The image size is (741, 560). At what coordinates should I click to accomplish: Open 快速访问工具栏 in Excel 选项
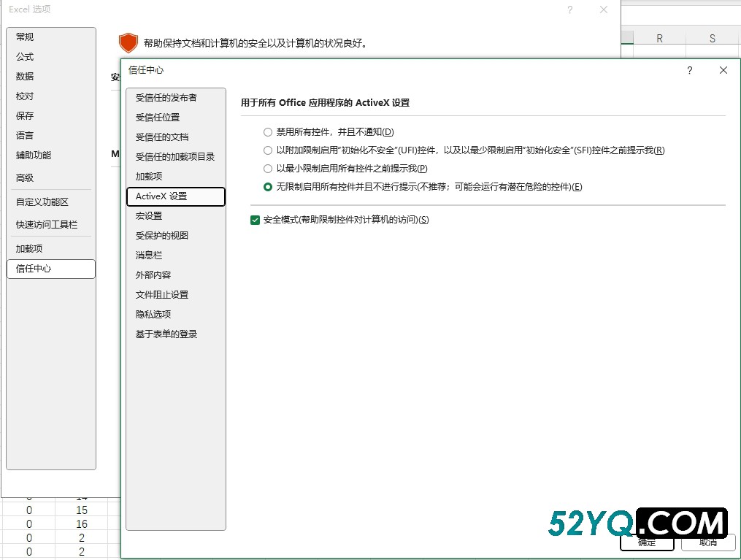point(51,224)
